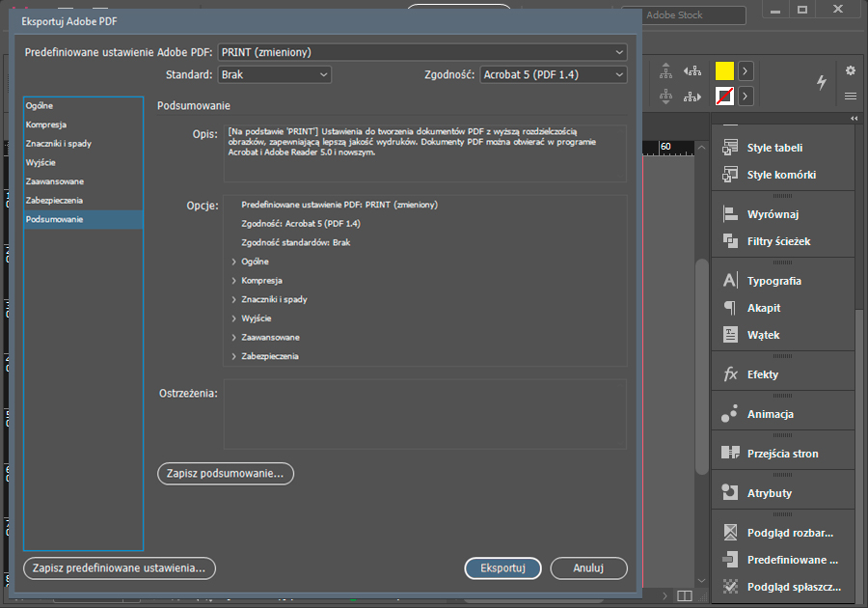The width and height of the screenshot is (868, 608).
Task: Click the Eksportuj button
Action: pyautogui.click(x=502, y=568)
